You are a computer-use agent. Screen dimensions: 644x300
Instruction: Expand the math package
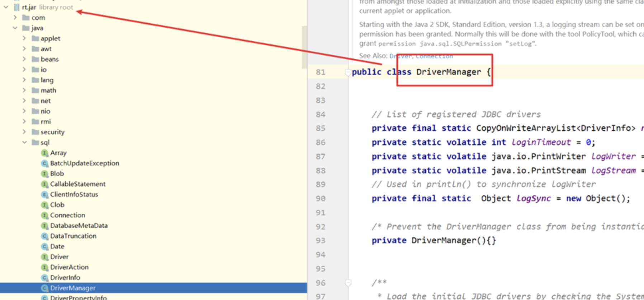click(x=24, y=90)
